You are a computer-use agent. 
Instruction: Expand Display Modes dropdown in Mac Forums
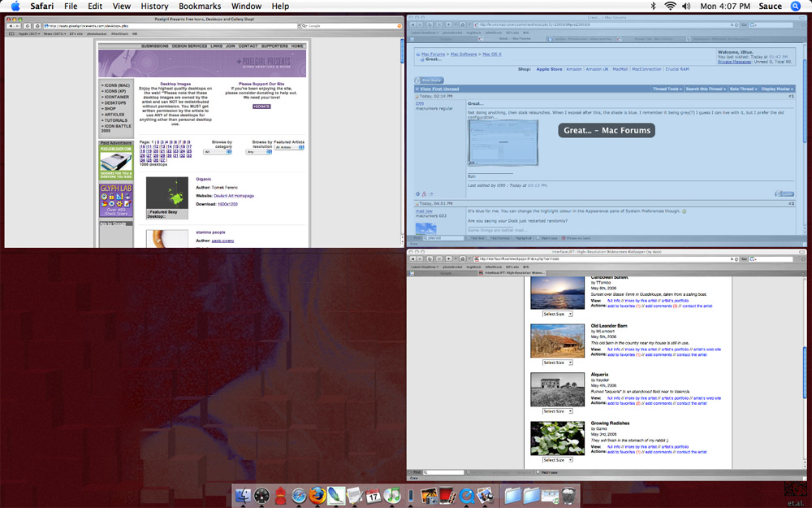[x=777, y=89]
